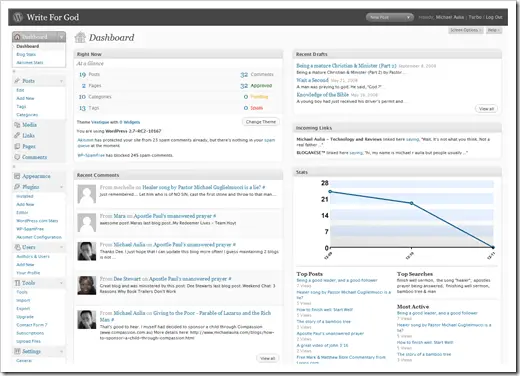Open WP-SpamFree under Plugins menu
Screen dimensions: 520x376
(30, 229)
